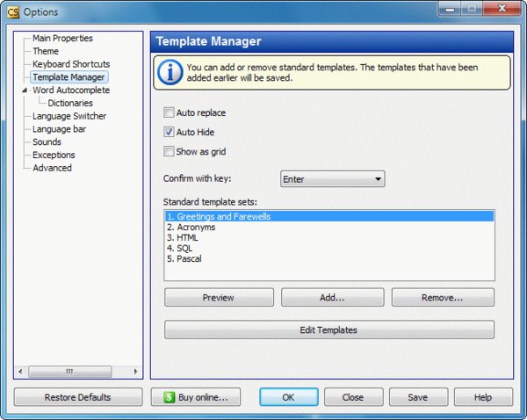Click the blue information icon
This screenshot has width=527, height=420.
point(169,72)
